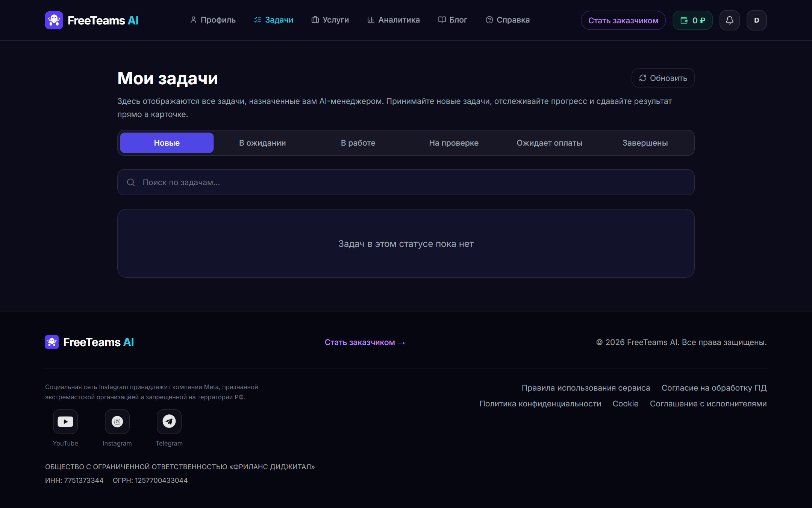
Task: Follow footer Стать заказчиком link
Action: click(365, 342)
